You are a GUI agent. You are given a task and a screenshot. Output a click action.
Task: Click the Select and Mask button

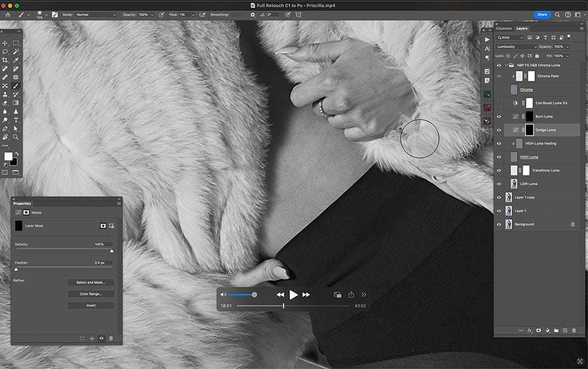coord(91,282)
